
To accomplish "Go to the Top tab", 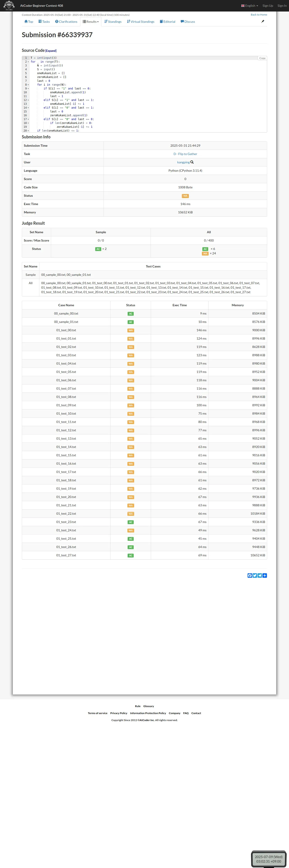I will point(29,22).
